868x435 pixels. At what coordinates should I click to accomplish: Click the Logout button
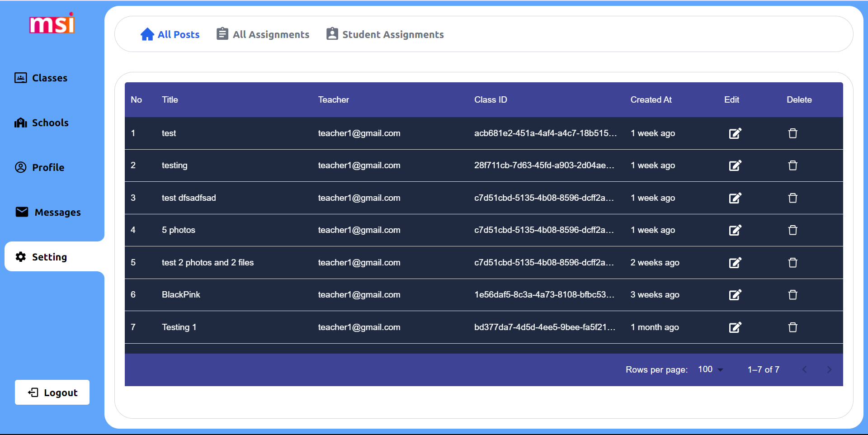tap(52, 392)
